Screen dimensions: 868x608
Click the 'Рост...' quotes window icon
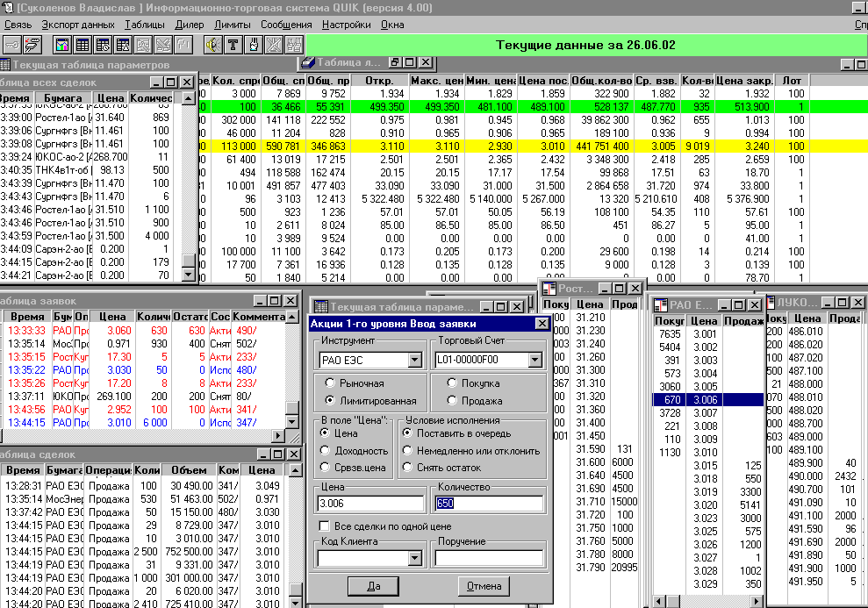(x=549, y=289)
